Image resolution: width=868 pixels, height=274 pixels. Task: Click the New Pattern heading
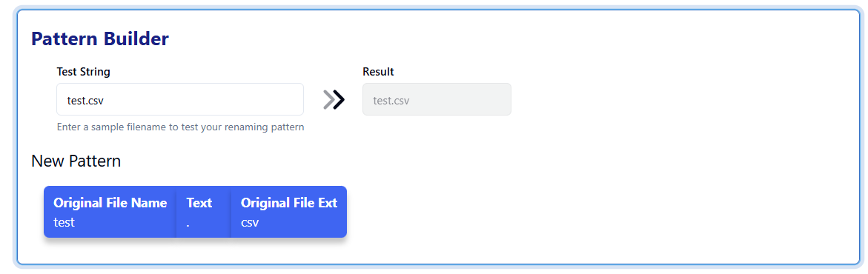[76, 161]
